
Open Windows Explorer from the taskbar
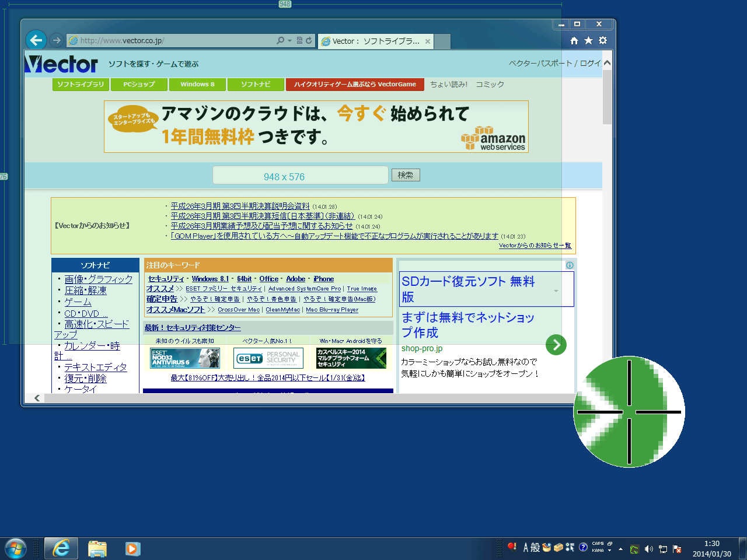pyautogui.click(x=97, y=548)
